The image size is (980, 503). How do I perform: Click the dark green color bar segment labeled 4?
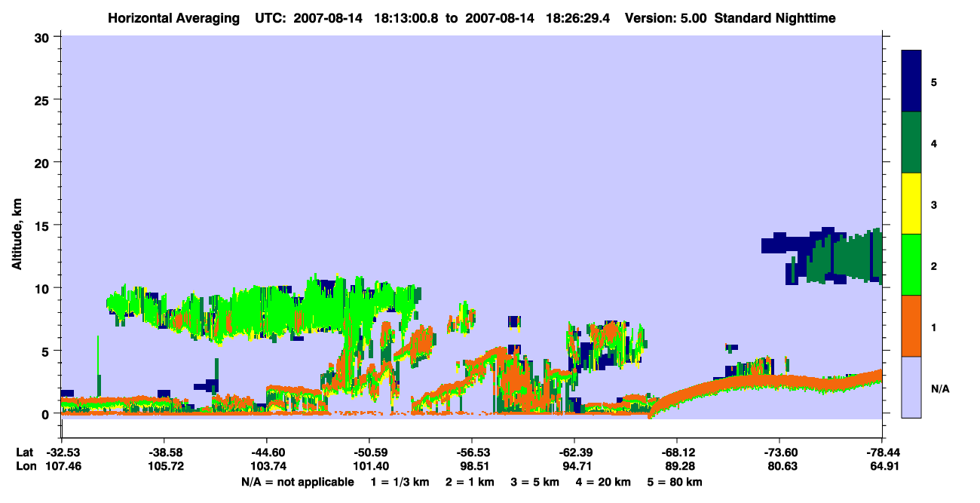[x=911, y=143]
